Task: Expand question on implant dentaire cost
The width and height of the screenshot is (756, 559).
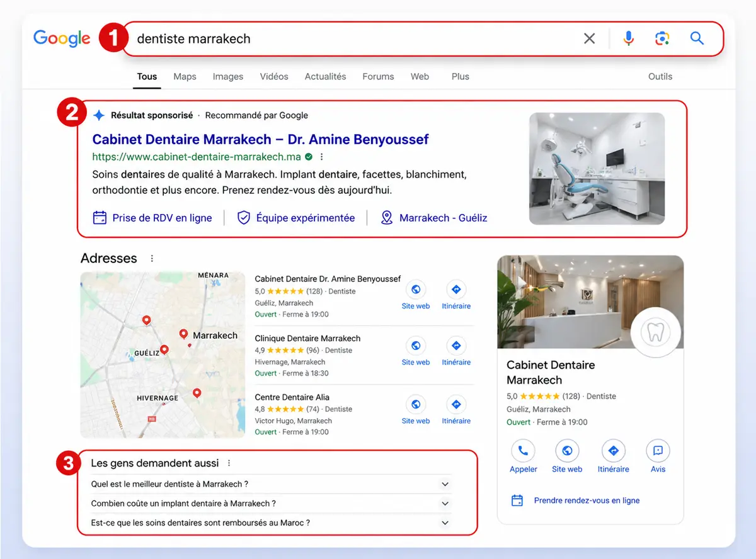Action: [271, 504]
